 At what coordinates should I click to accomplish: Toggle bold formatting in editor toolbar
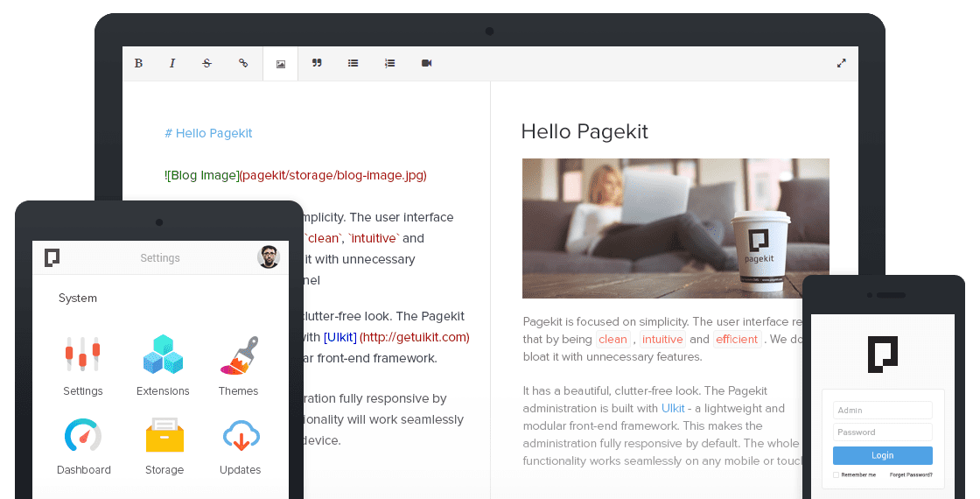pos(138,64)
